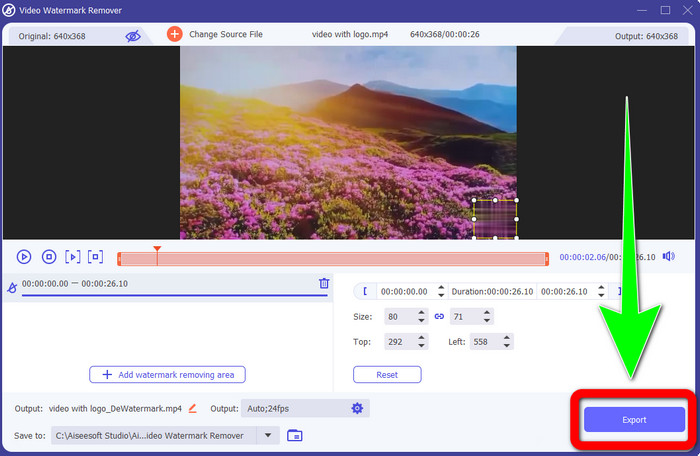Click the play-segment bracket icon
The width and height of the screenshot is (700, 456).
click(73, 257)
